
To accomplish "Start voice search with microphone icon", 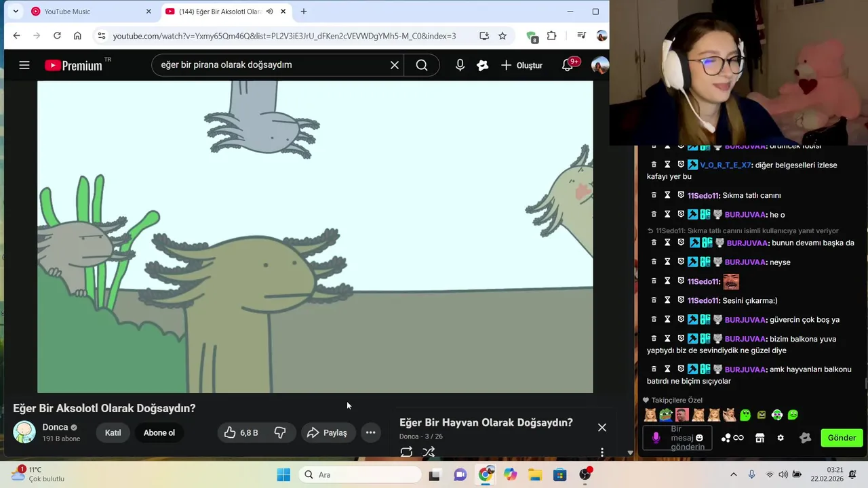I will pos(460,65).
